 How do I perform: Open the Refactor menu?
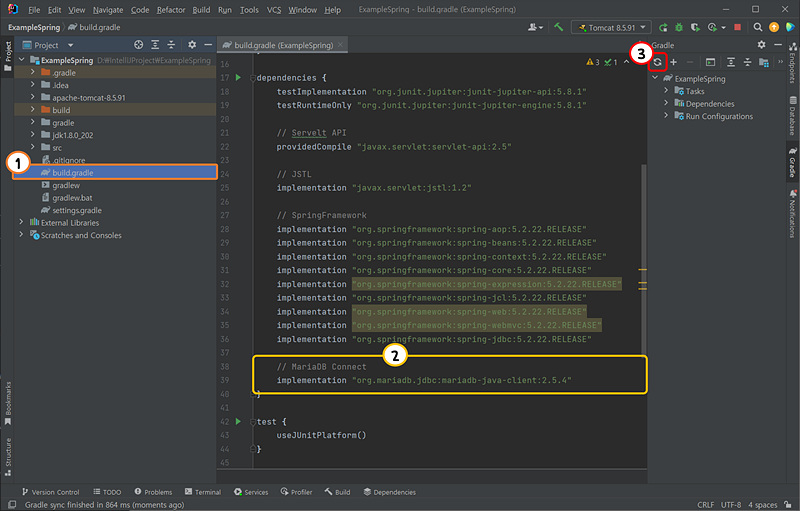[x=170, y=10]
